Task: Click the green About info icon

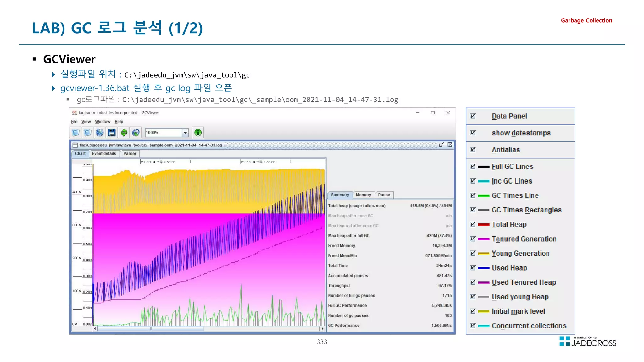Action: pos(198,133)
